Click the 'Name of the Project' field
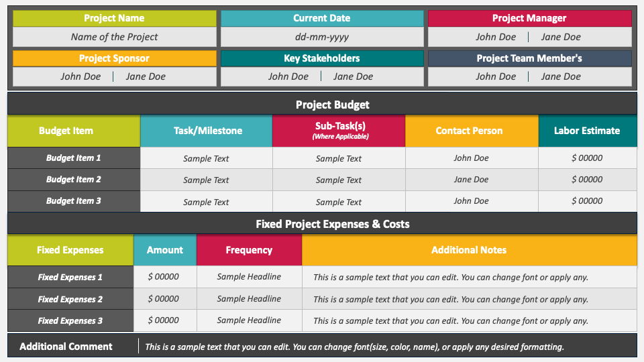This screenshot has width=644, height=362. tap(114, 37)
